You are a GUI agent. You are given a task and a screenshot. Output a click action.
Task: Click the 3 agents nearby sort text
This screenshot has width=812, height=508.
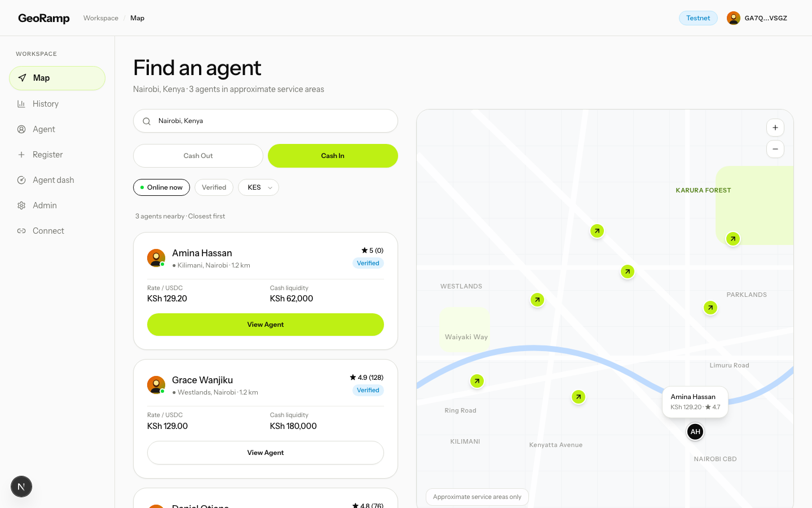pyautogui.click(x=180, y=216)
